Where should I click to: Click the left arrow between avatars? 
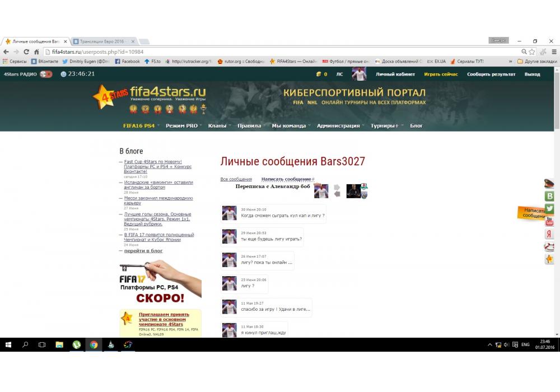point(337,194)
